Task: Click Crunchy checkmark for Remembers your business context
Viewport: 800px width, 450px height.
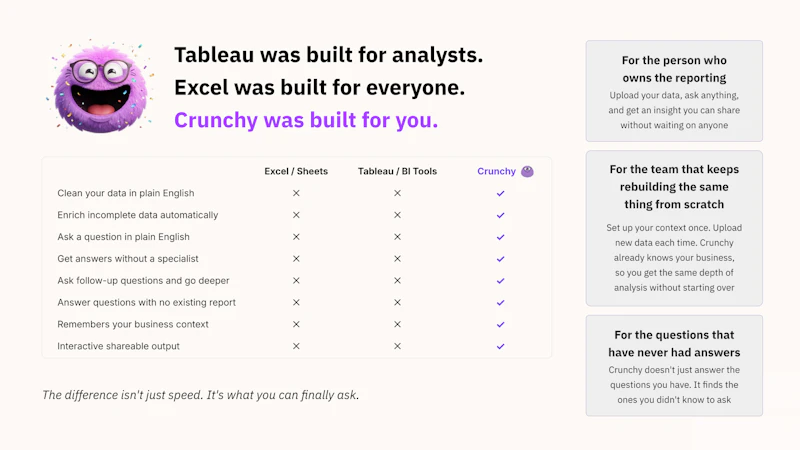Action: pyautogui.click(x=501, y=324)
